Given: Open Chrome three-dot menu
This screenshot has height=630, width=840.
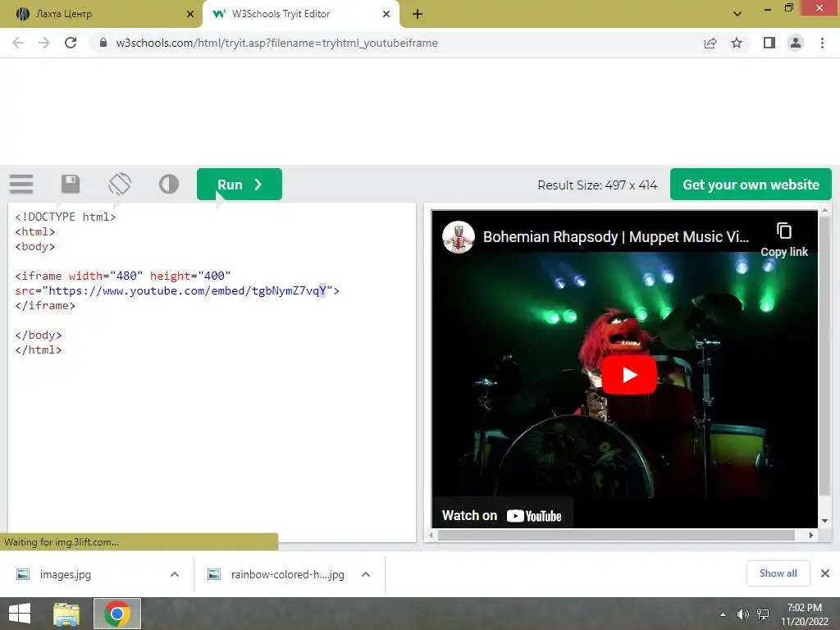Looking at the screenshot, I should point(822,43).
